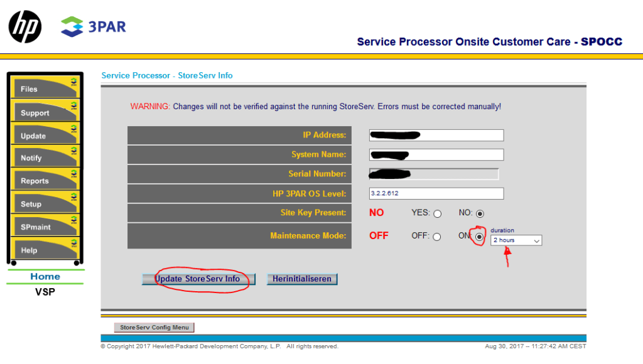Select NO for Site Key Present
The height and width of the screenshot is (364, 643).
(480, 213)
